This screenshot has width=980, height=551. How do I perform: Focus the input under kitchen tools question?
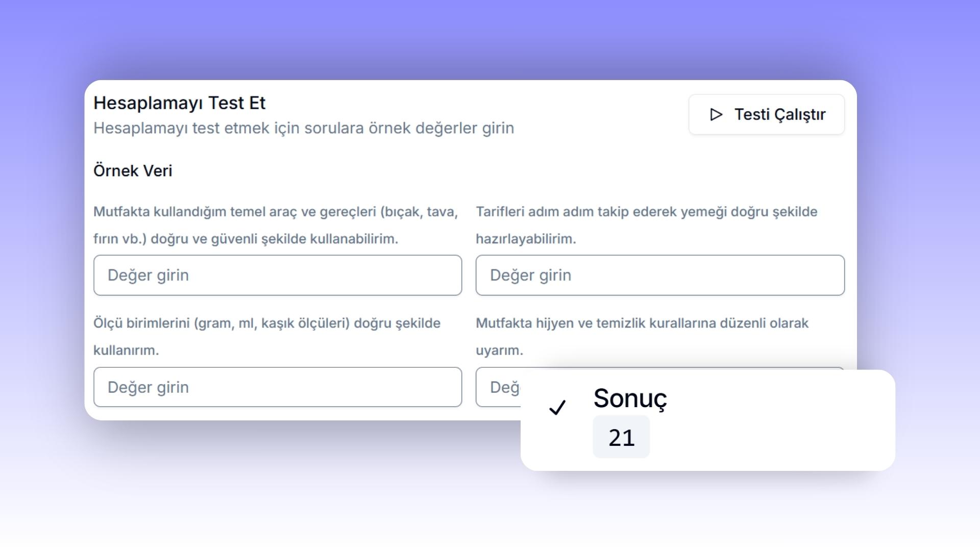[278, 275]
